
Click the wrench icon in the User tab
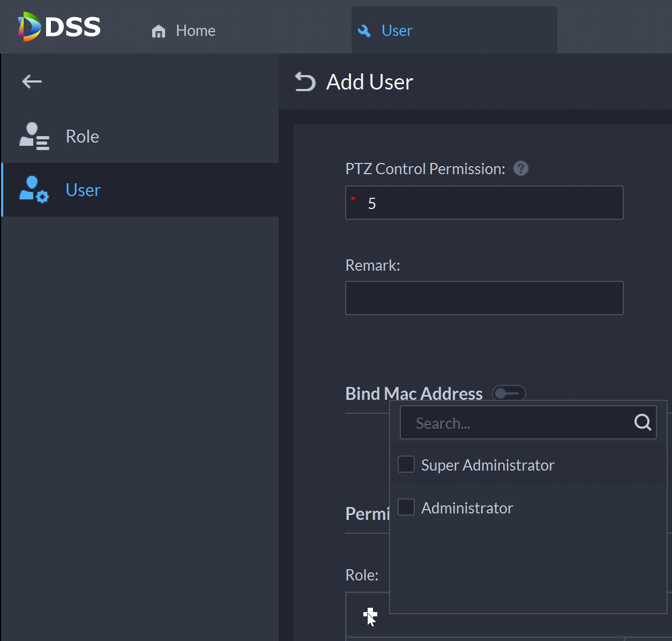click(364, 31)
